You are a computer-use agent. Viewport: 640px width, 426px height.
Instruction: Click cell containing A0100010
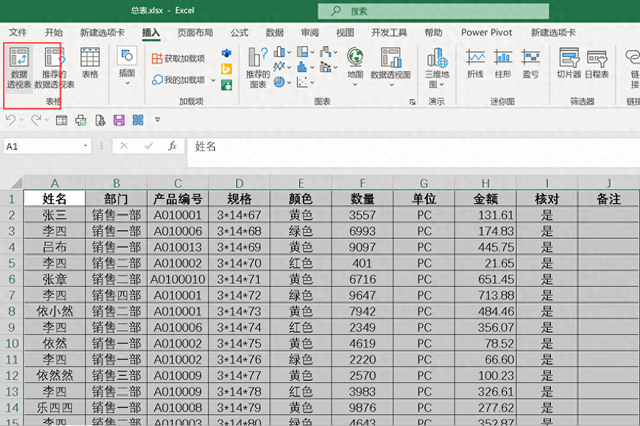tap(178, 280)
